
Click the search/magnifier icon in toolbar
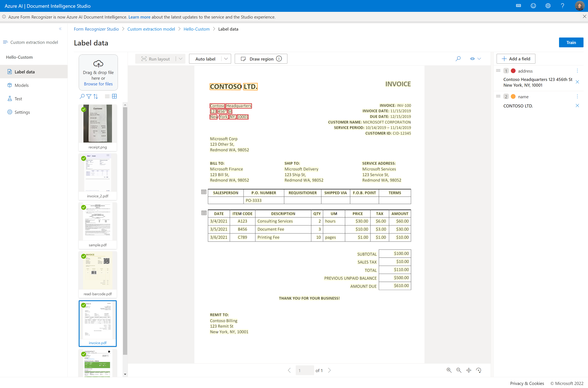click(458, 59)
